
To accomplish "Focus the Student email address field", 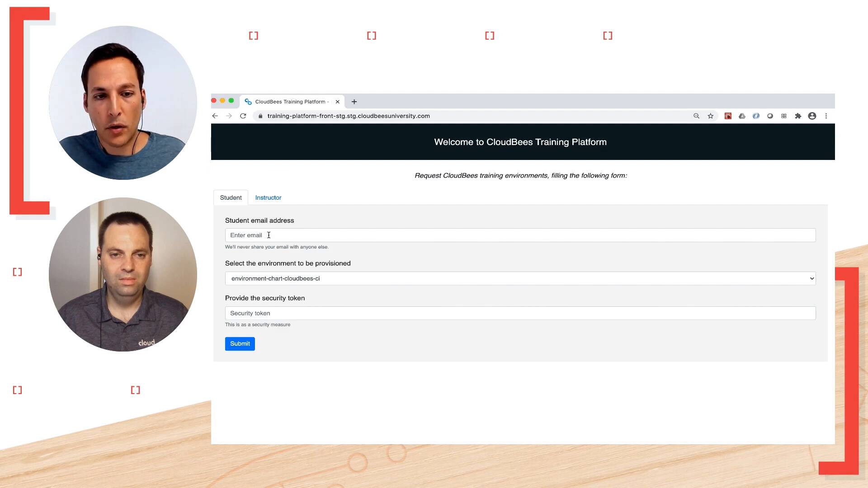I will click(x=520, y=235).
